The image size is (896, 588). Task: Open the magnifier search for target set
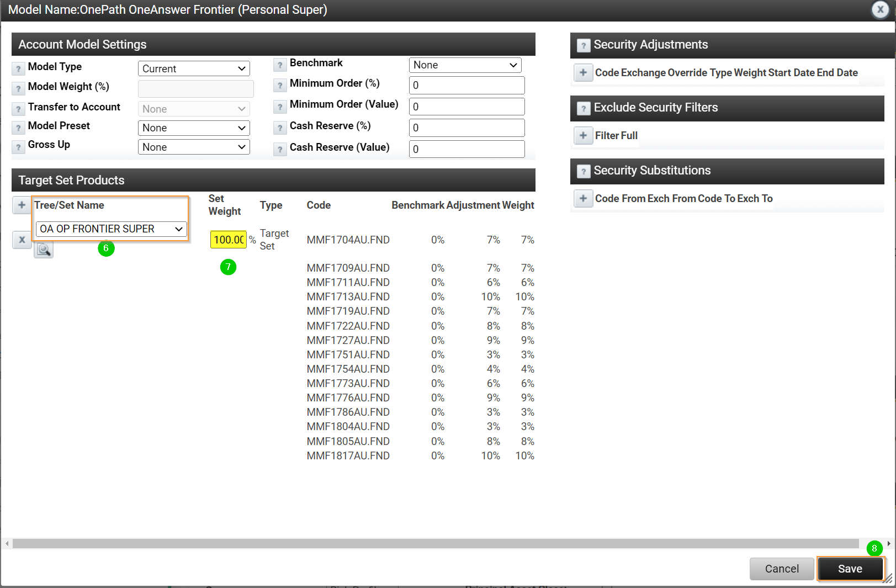[44, 250]
